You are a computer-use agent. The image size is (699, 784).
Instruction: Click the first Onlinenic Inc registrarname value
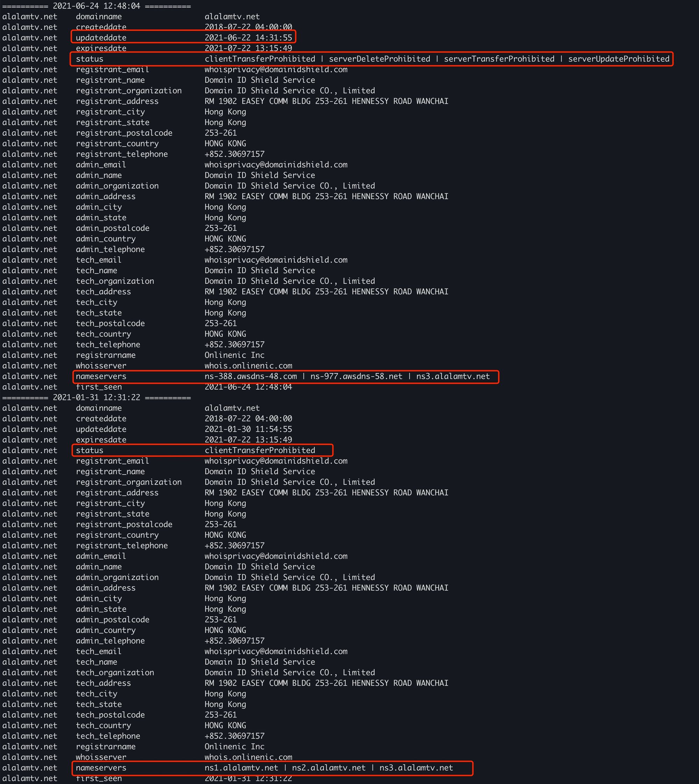(x=234, y=355)
